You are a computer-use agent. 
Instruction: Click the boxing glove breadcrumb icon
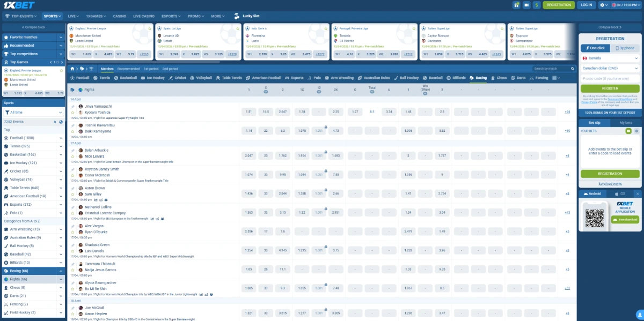(x=82, y=69)
